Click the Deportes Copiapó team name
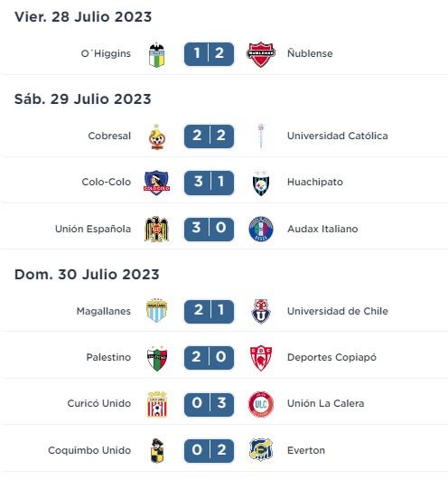448x489 pixels. pyautogui.click(x=331, y=357)
